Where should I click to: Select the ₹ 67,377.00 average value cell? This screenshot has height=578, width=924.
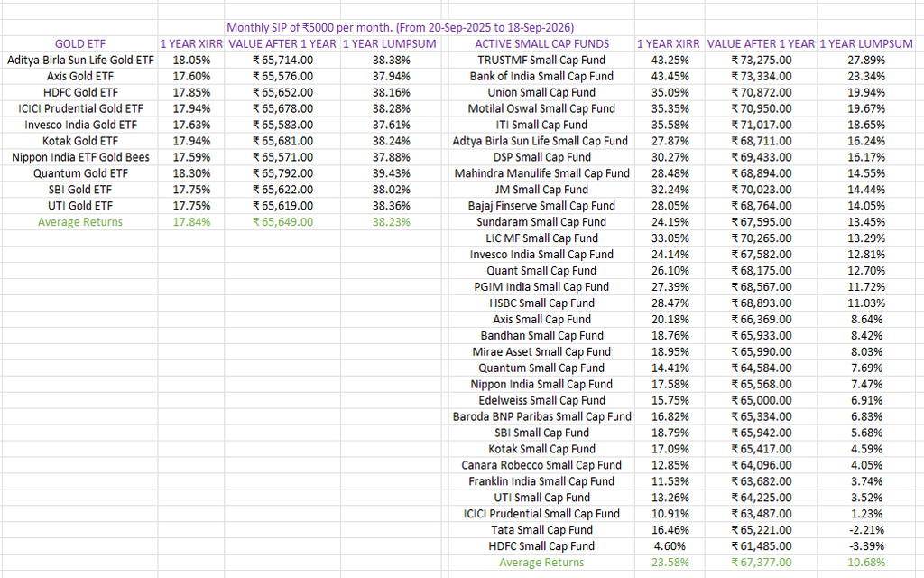(x=762, y=563)
